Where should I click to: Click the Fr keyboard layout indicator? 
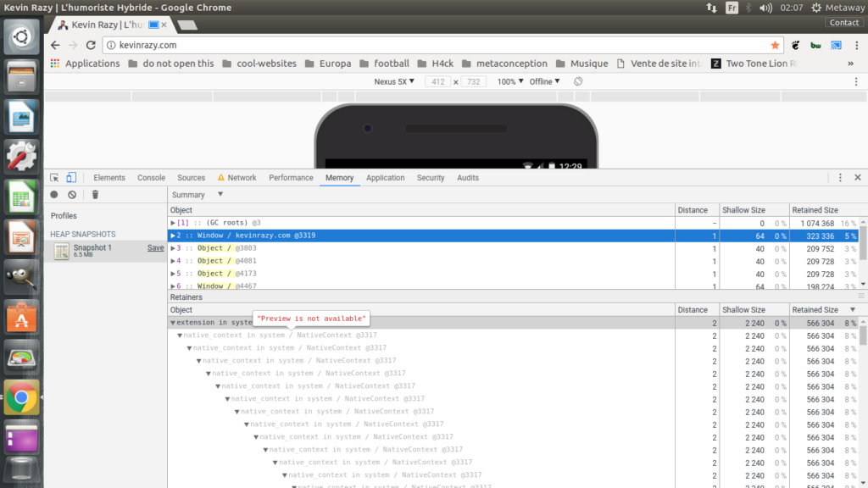pos(732,8)
